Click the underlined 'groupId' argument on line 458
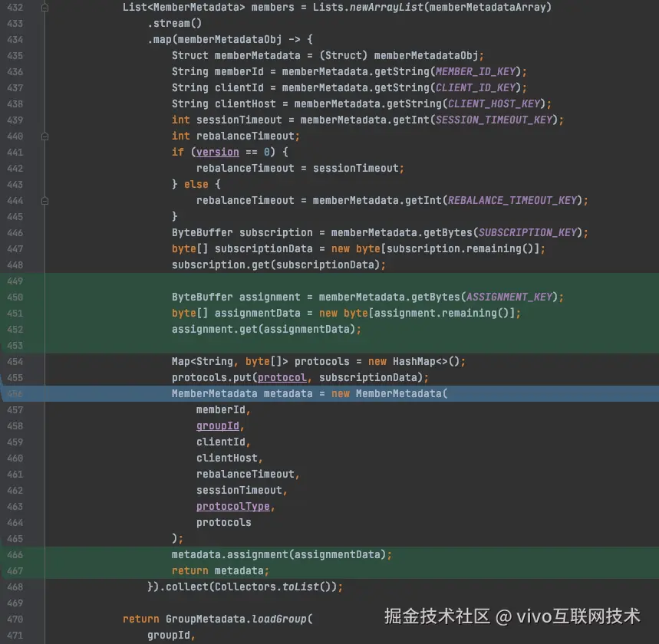 click(217, 426)
